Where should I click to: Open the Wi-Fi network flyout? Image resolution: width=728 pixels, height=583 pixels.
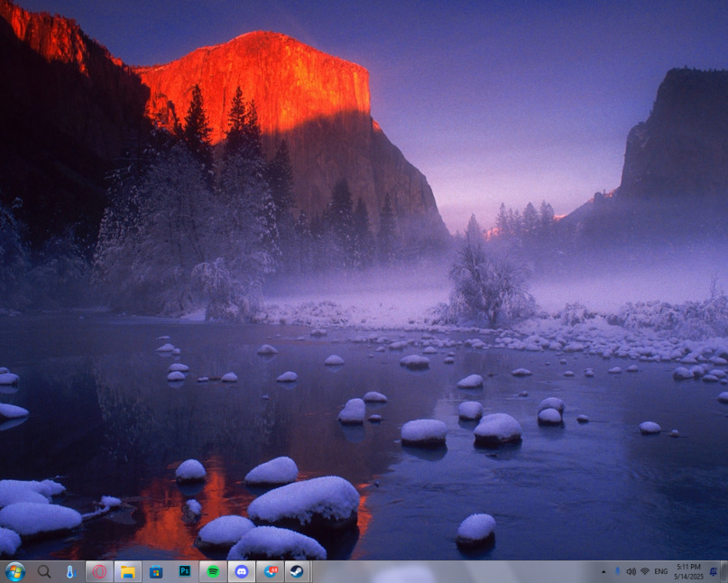[645, 571]
